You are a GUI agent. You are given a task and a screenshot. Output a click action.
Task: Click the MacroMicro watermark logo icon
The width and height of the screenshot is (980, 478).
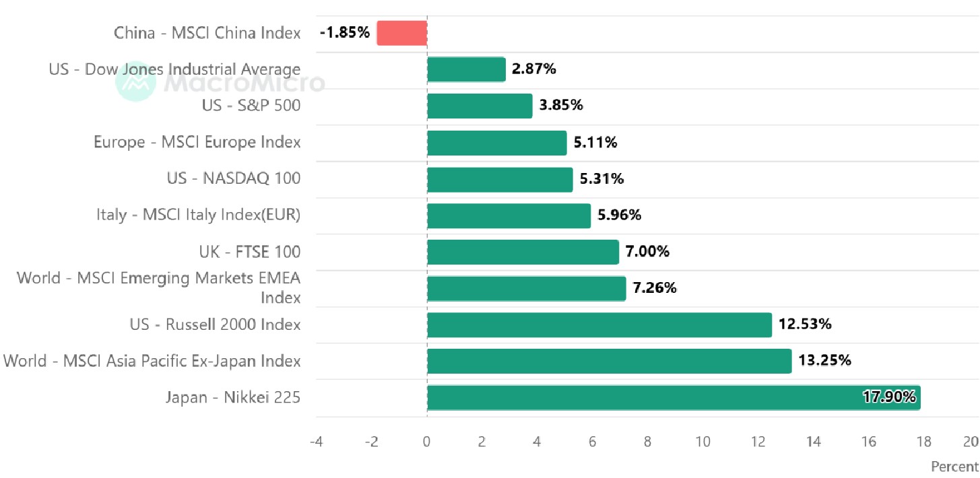click(x=137, y=83)
